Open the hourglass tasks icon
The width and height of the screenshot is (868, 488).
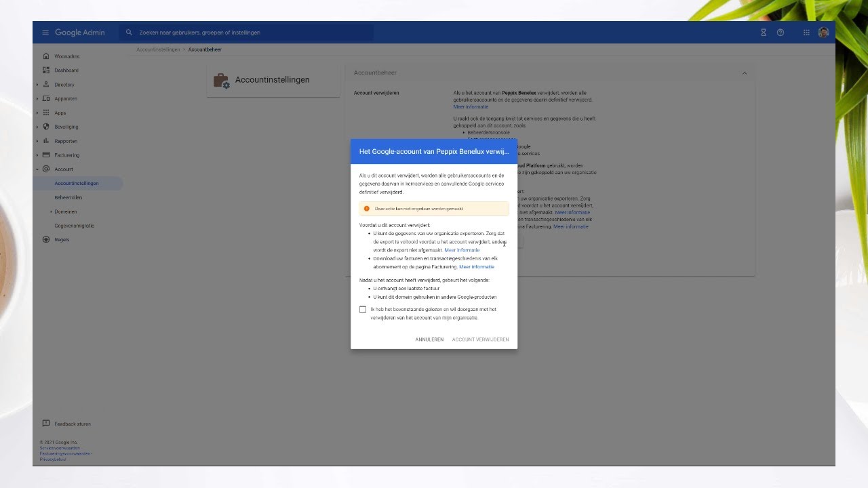(764, 33)
